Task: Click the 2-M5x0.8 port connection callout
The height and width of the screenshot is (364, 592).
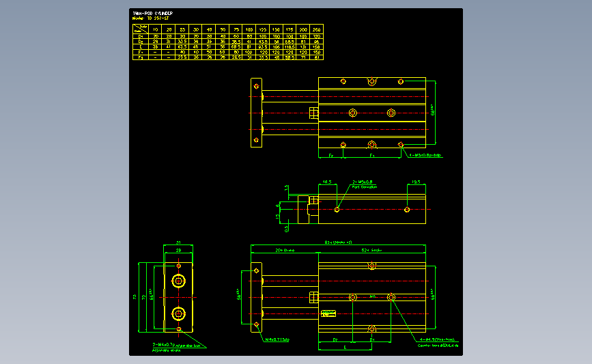Action: pyautogui.click(x=365, y=184)
